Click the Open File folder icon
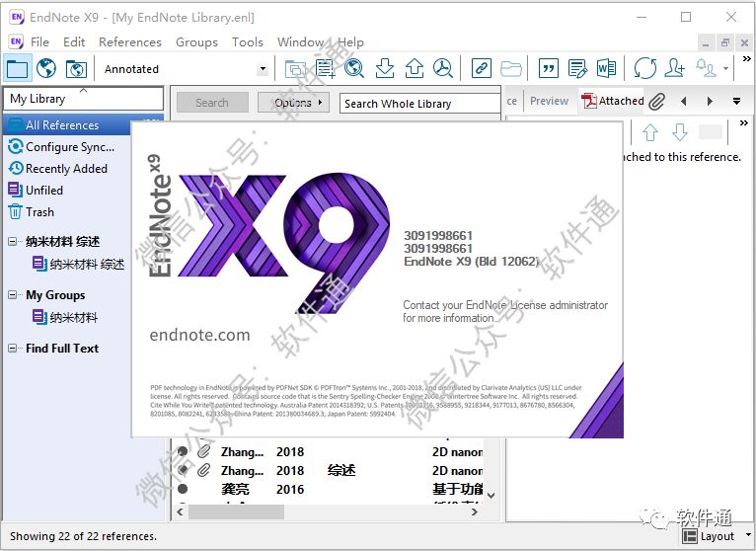 511,68
